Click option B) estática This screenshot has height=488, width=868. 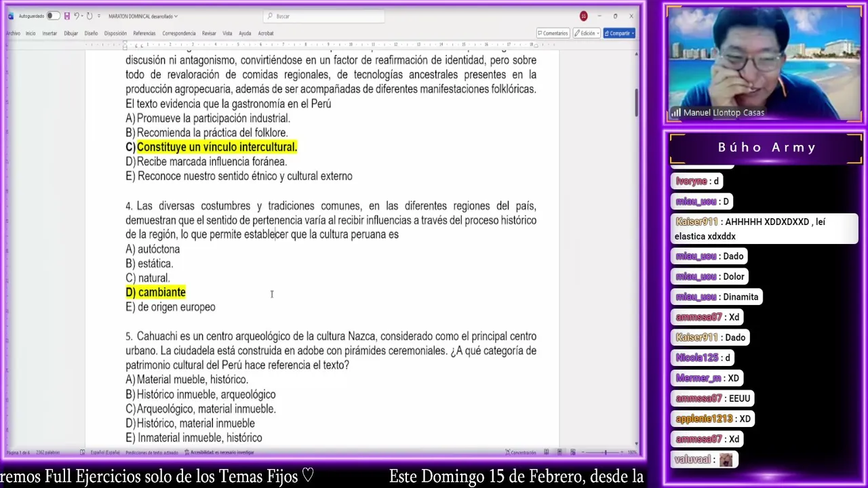(x=149, y=264)
